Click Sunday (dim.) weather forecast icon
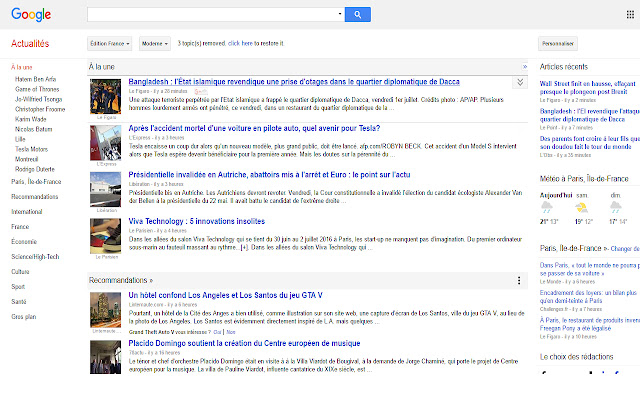This screenshot has height=400, width=640. click(616, 208)
